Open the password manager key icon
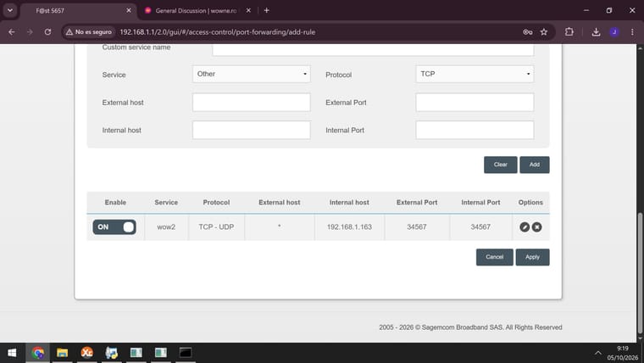Image resolution: width=644 pixels, height=363 pixels. tap(527, 31)
